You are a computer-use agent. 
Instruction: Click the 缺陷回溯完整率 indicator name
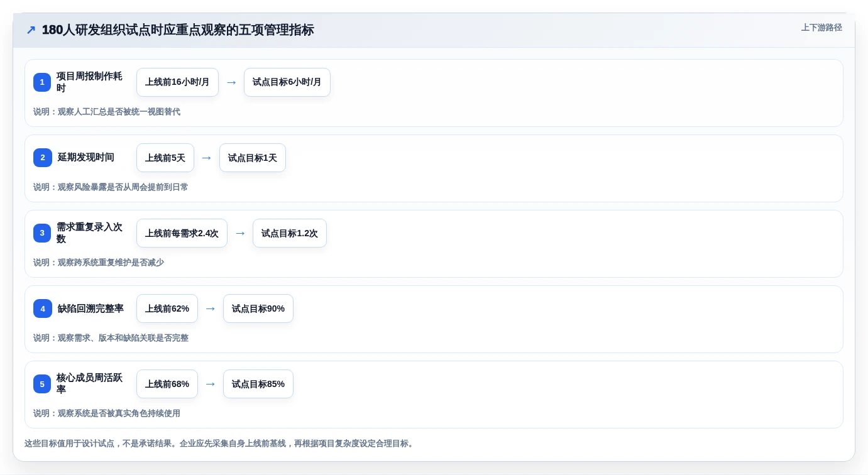(x=91, y=308)
